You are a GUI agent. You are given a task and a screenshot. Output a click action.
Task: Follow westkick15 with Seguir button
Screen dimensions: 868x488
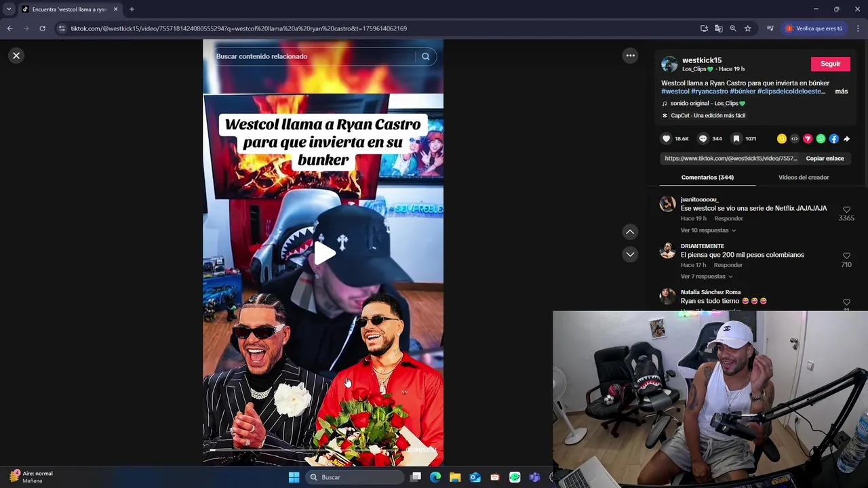pyautogui.click(x=831, y=64)
